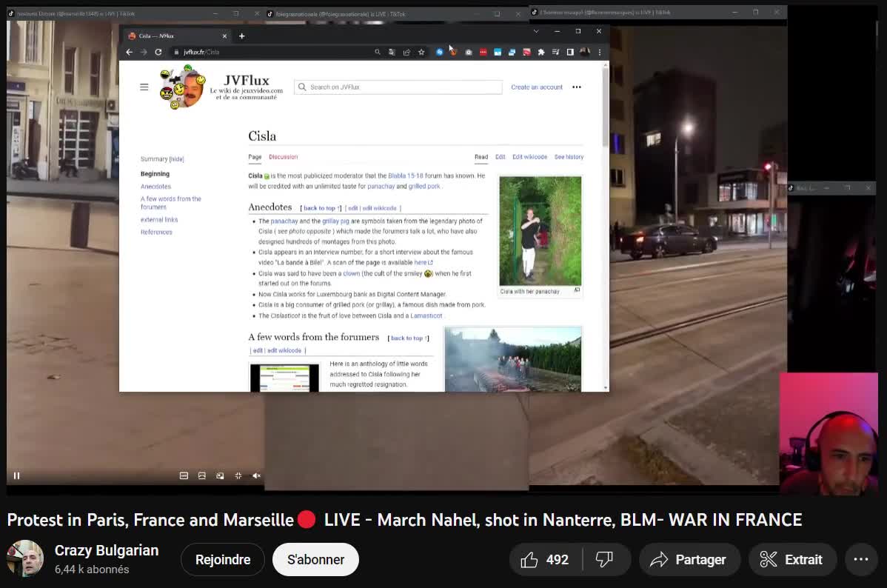
Task: Open JVFlux hamburger menu
Action: [144, 87]
